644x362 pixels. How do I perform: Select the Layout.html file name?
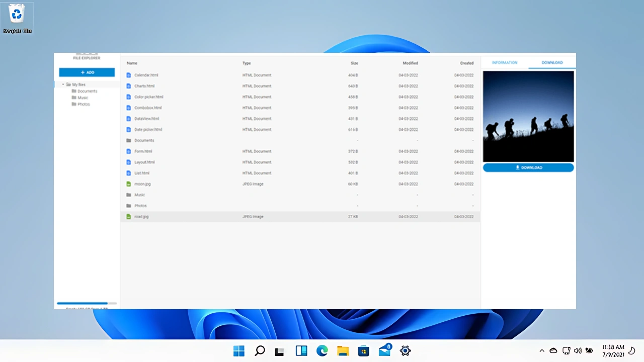144,162
